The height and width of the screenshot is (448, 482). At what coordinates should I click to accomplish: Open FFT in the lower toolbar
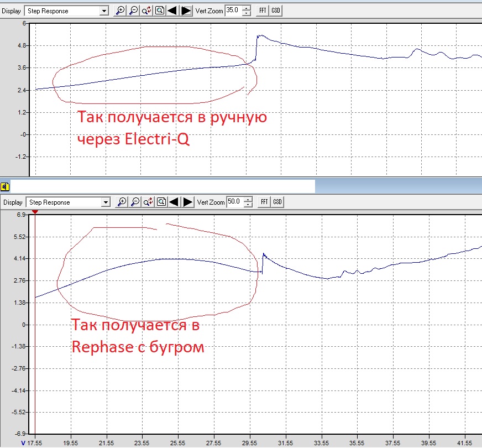click(264, 202)
